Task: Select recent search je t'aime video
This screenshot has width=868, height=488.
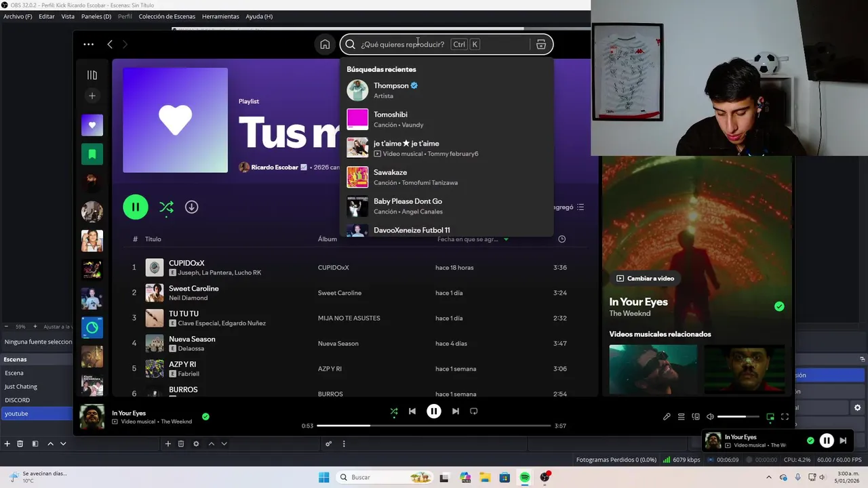Action: 446,148
